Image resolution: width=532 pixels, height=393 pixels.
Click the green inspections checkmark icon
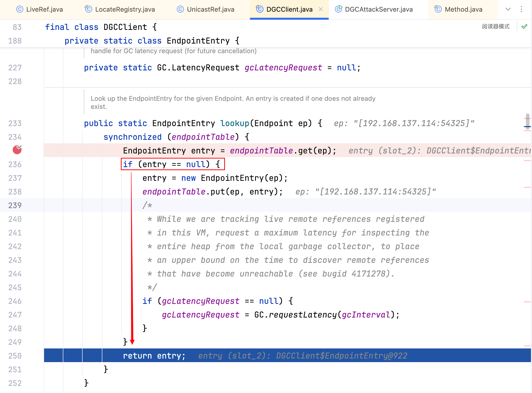tap(524, 27)
